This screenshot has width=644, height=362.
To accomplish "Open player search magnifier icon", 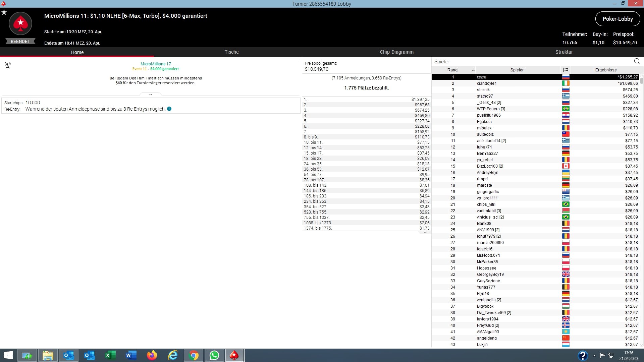I will click(637, 61).
